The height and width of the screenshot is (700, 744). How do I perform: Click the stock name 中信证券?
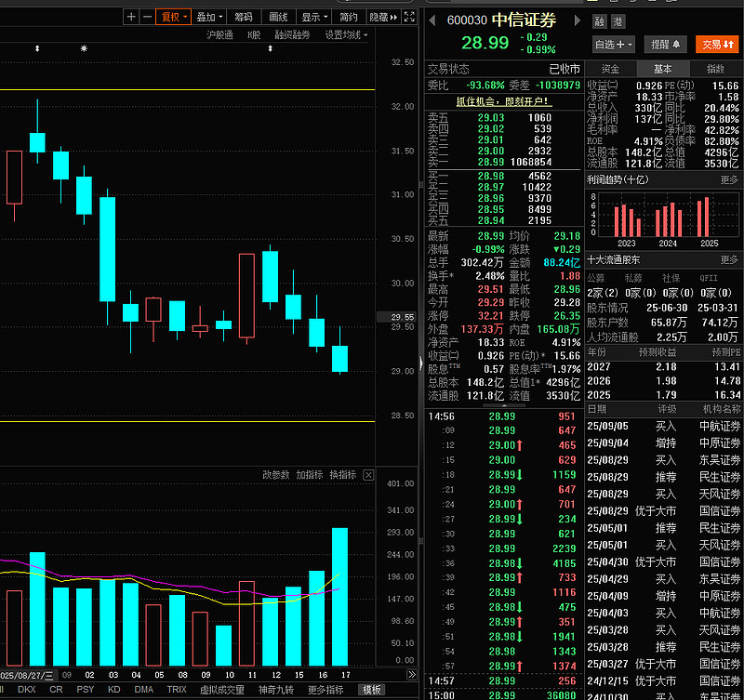click(525, 20)
